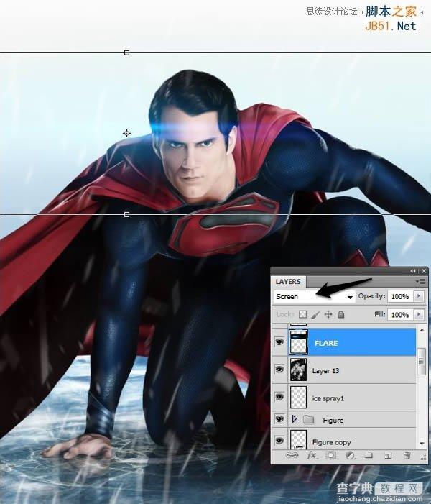Expand the Figure group triangle
Image resolution: width=431 pixels, height=504 pixels.
(295, 419)
